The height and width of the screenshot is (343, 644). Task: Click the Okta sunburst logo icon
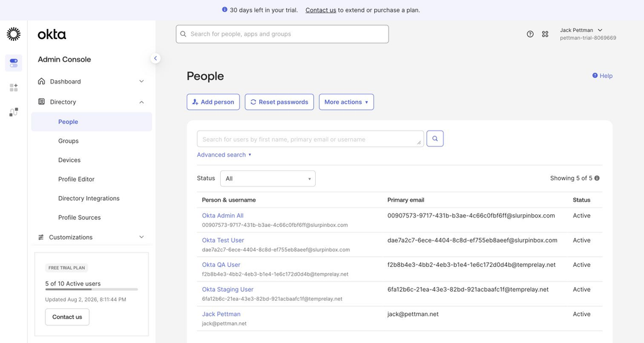[x=14, y=34]
